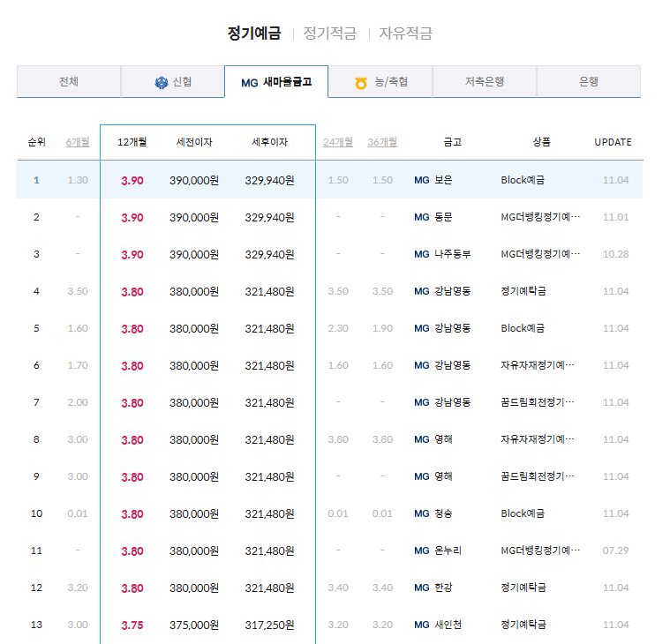Select the MG 새마을금고 tab
670x644 pixels.
coord(276,81)
